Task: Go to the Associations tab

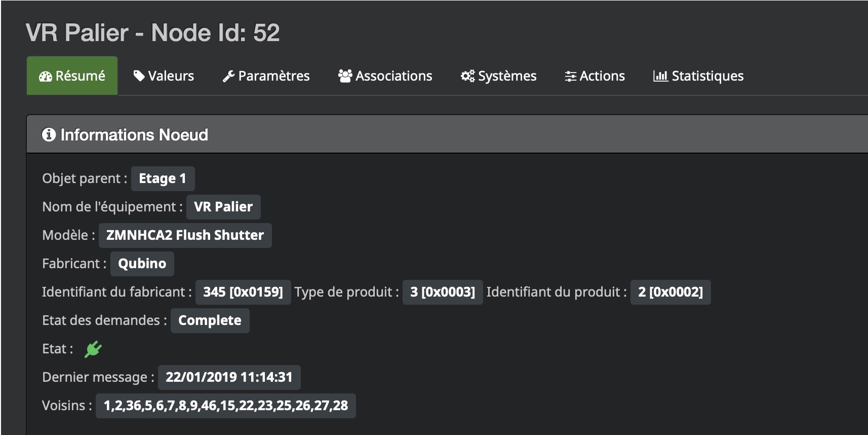Action: 385,76
